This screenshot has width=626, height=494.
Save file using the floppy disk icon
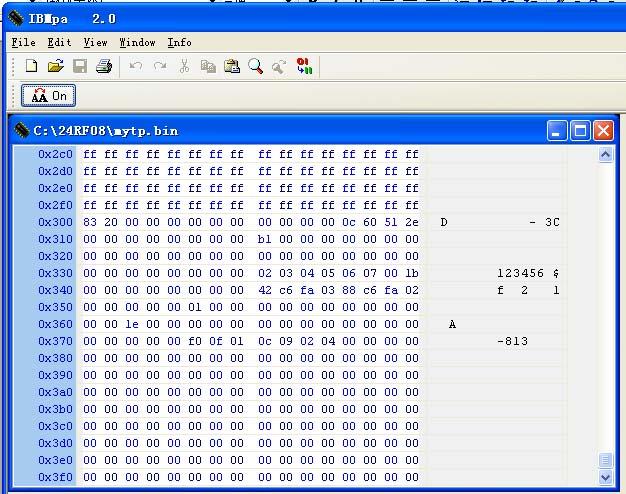click(x=80, y=66)
